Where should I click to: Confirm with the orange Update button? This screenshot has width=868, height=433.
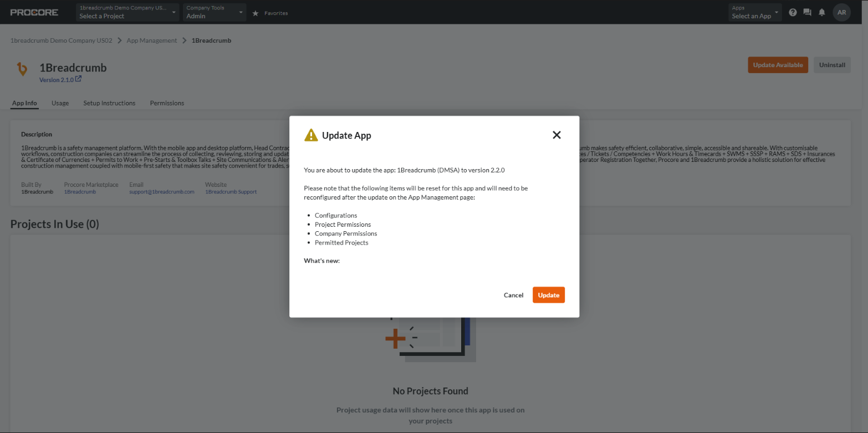pos(549,295)
